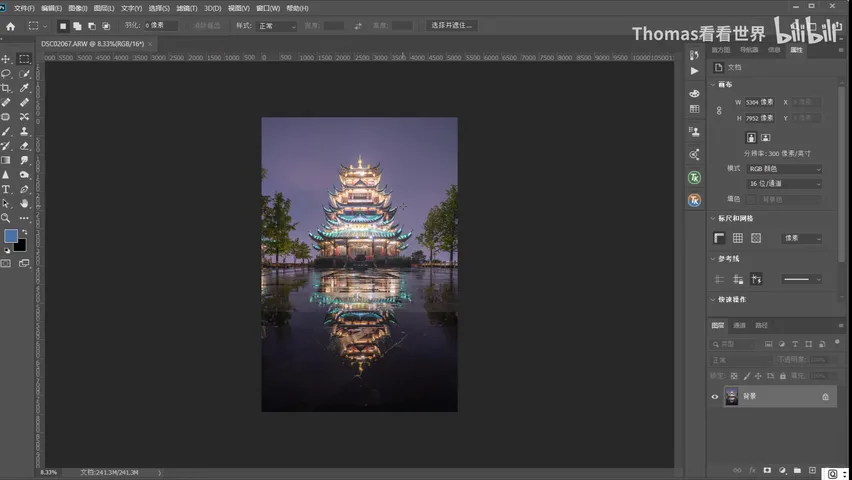Switch to the 路径 paths tab
Screen dimensions: 852x480
click(x=761, y=325)
